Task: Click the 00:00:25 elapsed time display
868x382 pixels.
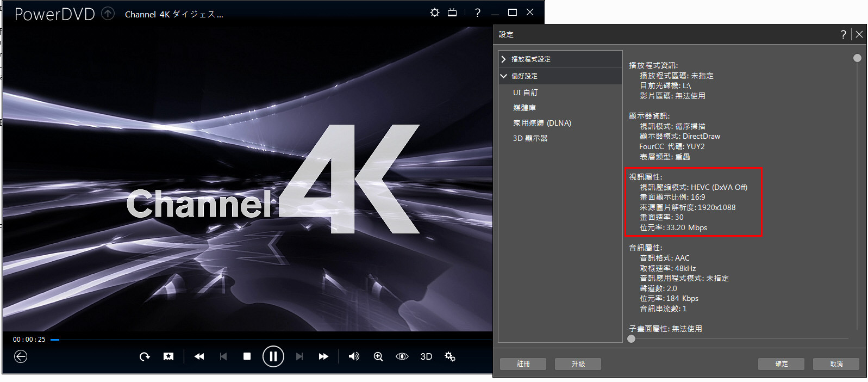Action: coord(29,340)
